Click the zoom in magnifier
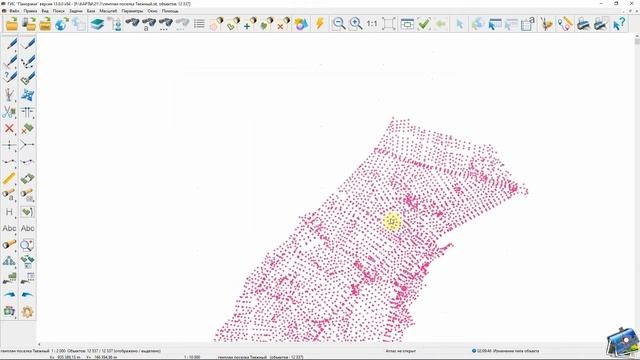 [356, 24]
